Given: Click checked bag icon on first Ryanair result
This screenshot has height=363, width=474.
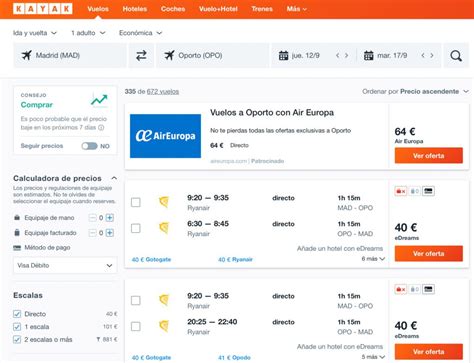Looking at the screenshot, I should 414,191.
